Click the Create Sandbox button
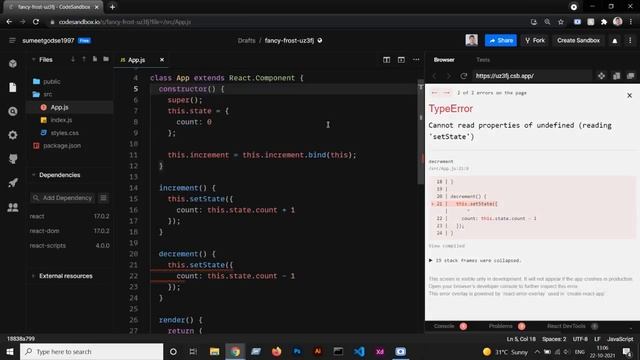Image resolution: width=640 pixels, height=360 pixels. [x=578, y=40]
